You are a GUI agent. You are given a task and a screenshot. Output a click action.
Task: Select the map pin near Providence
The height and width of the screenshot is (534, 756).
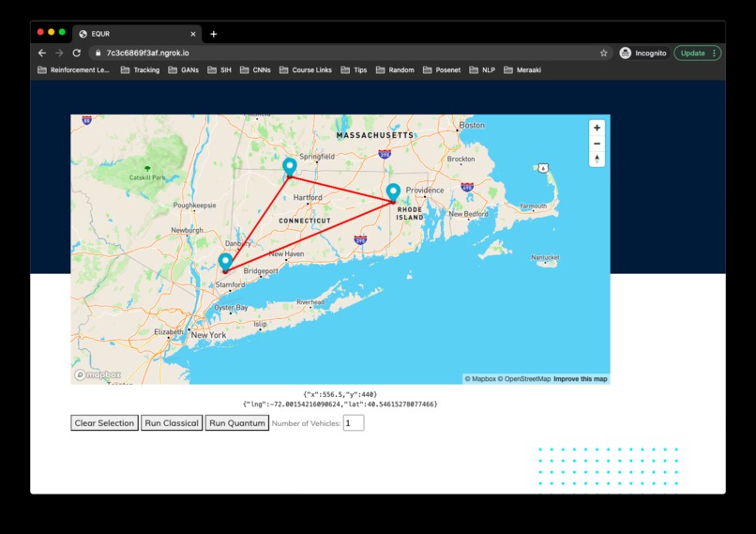[393, 192]
